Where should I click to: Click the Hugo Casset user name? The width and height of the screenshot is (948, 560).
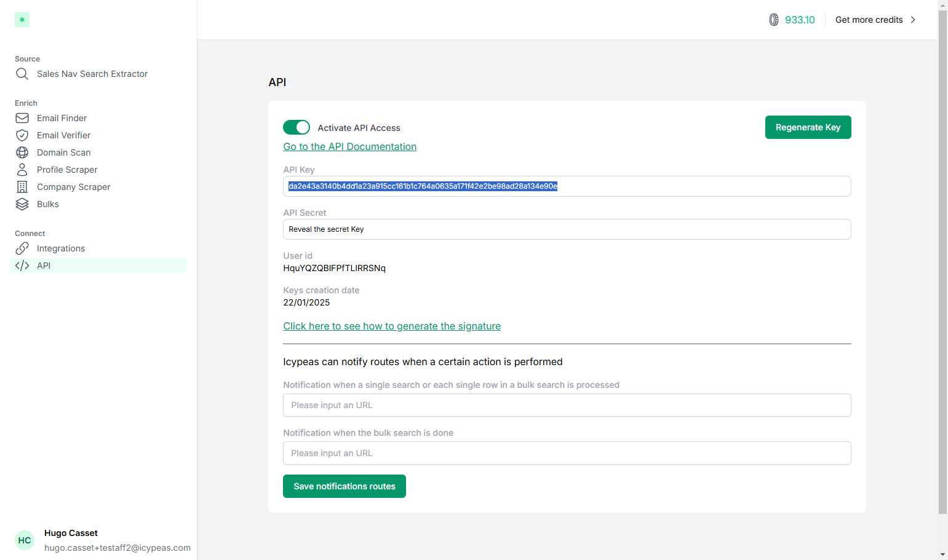pyautogui.click(x=71, y=533)
